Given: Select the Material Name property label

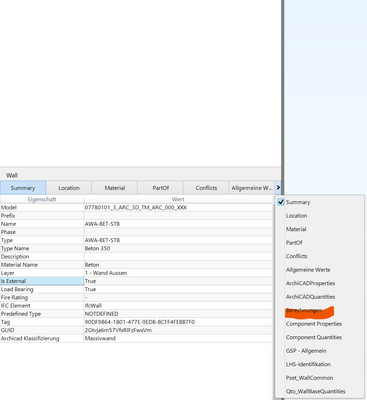Looking at the screenshot, I should pos(19,265).
